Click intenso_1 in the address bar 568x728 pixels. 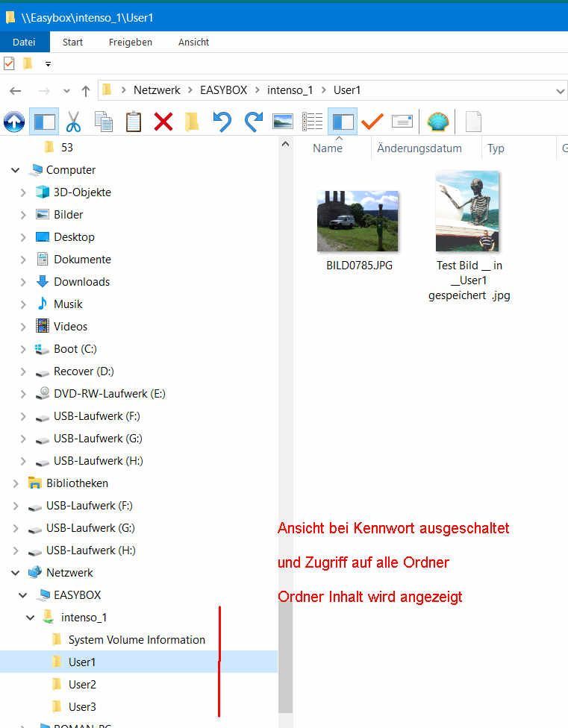pyautogui.click(x=290, y=90)
